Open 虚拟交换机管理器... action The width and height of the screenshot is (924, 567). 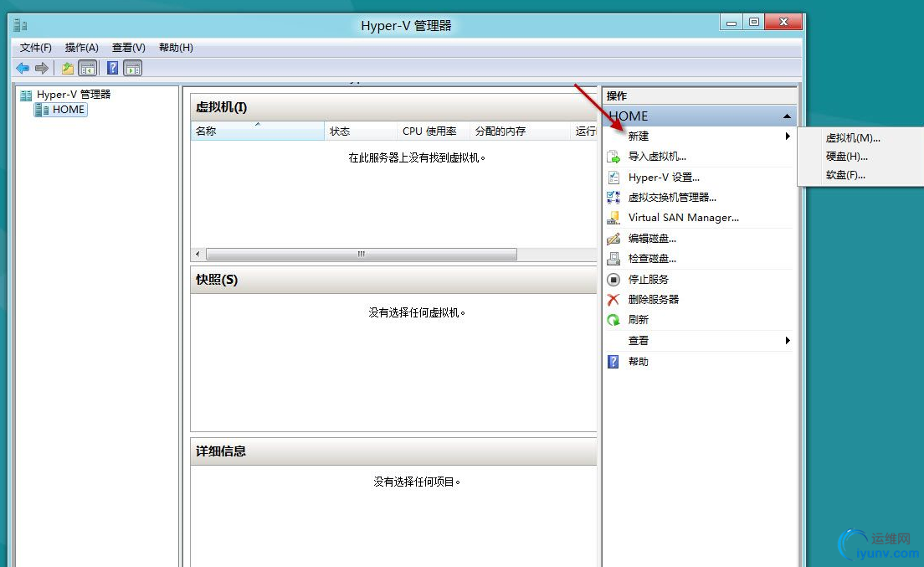click(672, 198)
